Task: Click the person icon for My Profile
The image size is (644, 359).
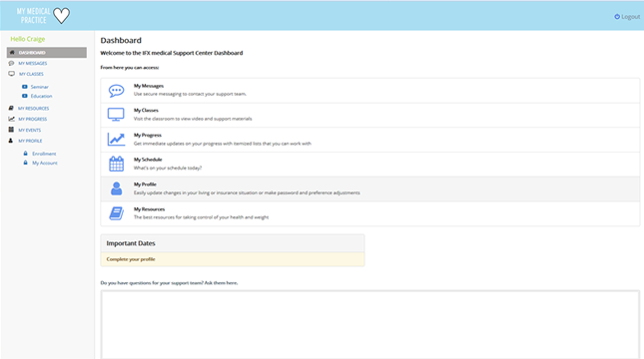Action: click(x=116, y=188)
